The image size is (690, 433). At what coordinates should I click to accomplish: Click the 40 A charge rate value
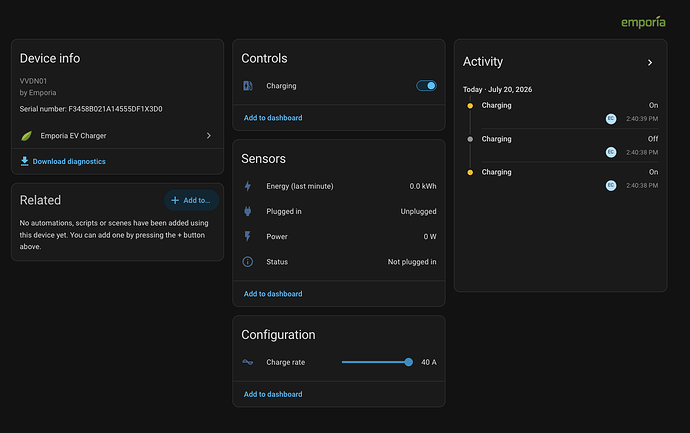[429, 362]
